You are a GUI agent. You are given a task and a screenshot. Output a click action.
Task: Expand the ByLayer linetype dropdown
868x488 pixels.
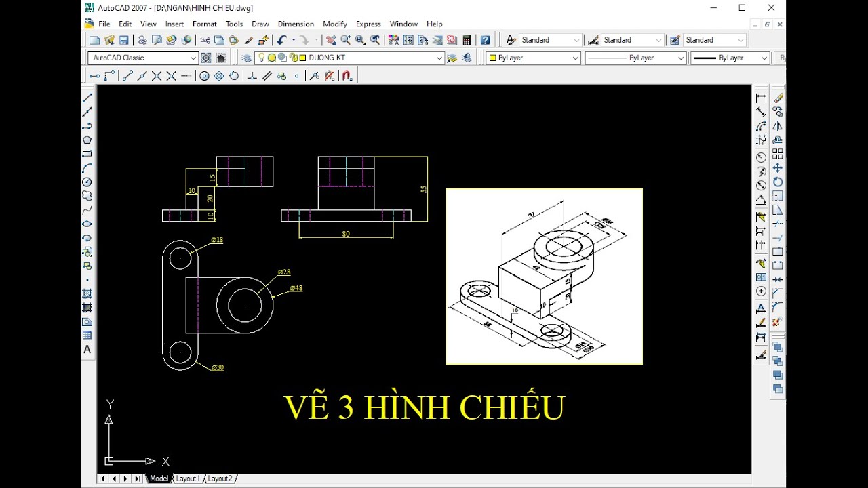coord(681,58)
